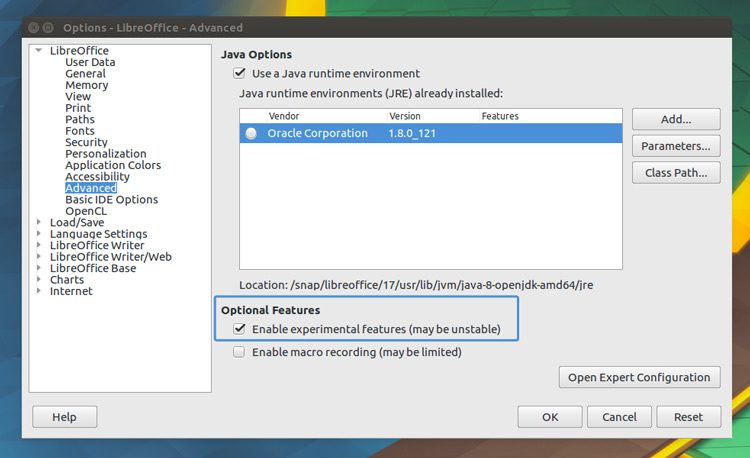Collapse the LibreOffice tree node
This screenshot has height=458, width=750.
coord(39,50)
